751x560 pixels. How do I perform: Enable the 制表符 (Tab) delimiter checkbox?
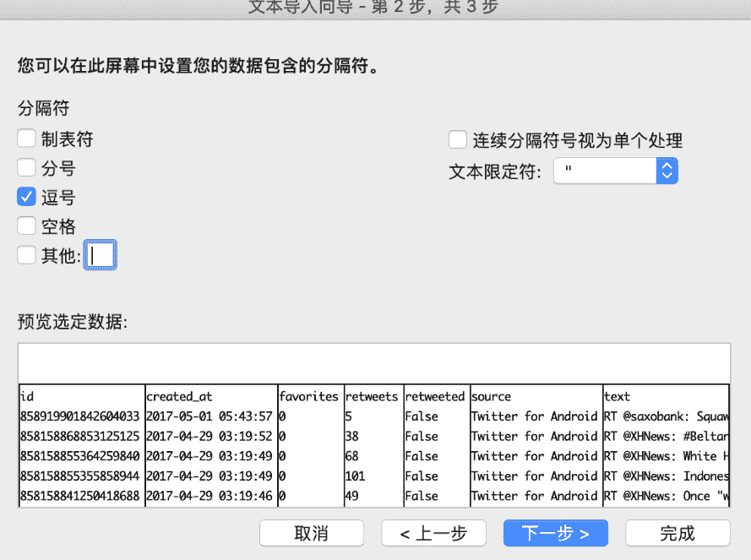tap(27, 139)
